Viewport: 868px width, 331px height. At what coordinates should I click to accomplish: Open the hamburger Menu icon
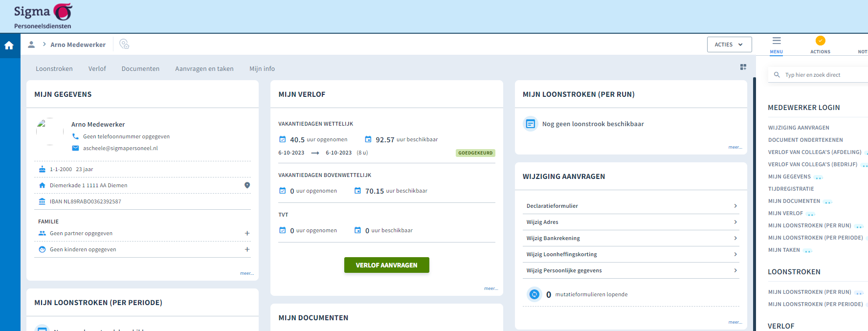776,41
